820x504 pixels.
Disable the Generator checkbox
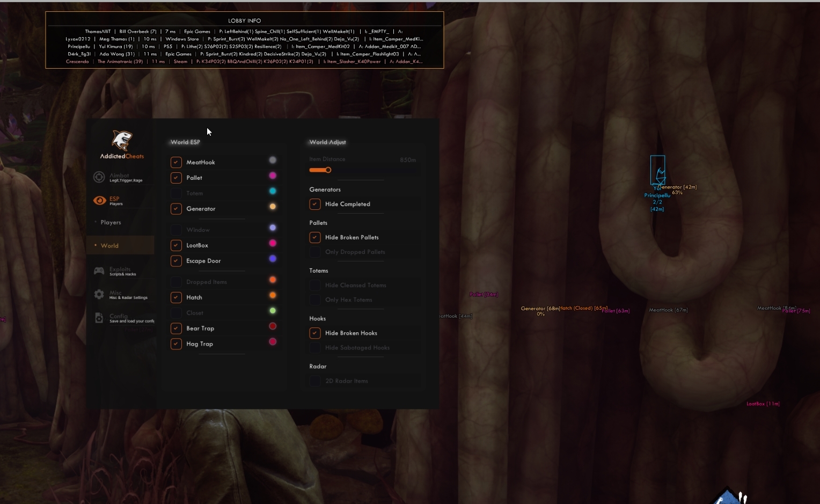tap(176, 209)
